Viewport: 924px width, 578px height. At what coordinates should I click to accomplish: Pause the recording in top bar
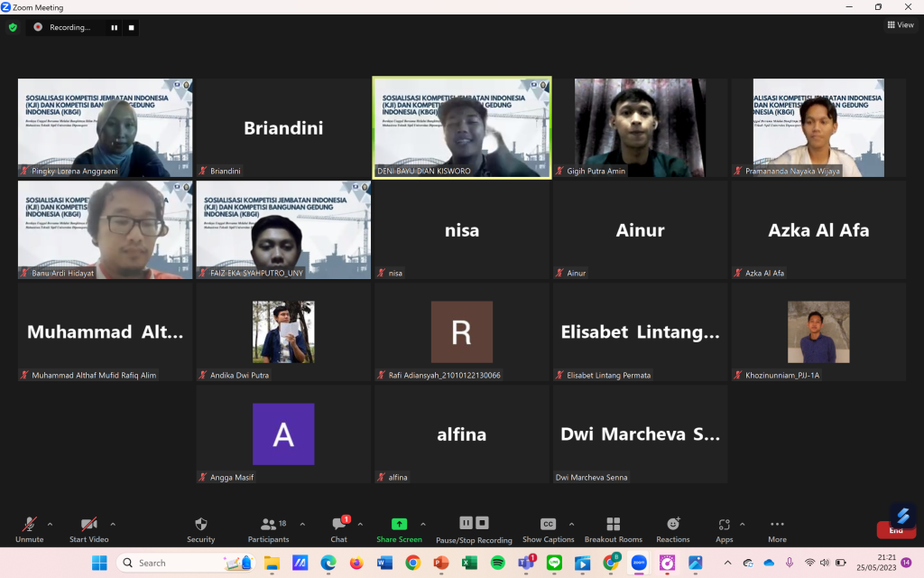114,27
